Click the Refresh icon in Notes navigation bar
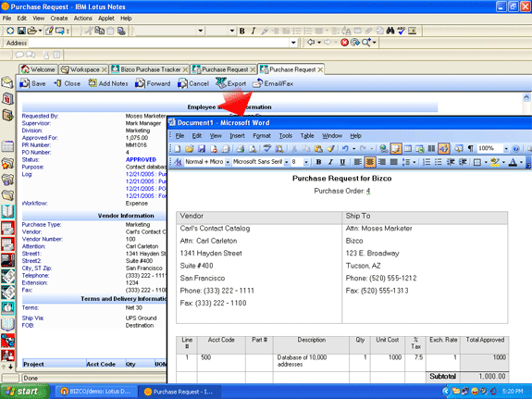The width and height of the screenshot is (532, 399). click(355, 43)
